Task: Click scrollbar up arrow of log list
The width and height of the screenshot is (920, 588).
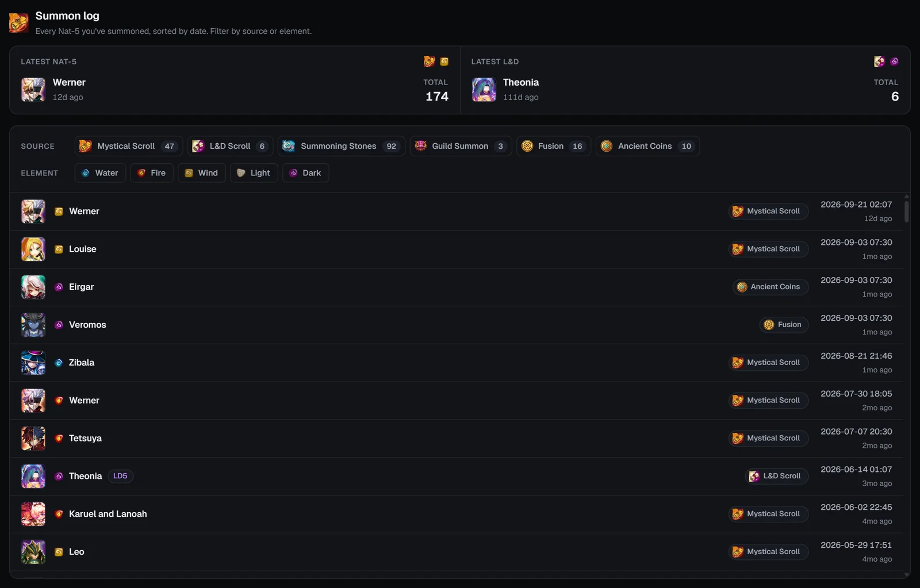Action: (907, 196)
